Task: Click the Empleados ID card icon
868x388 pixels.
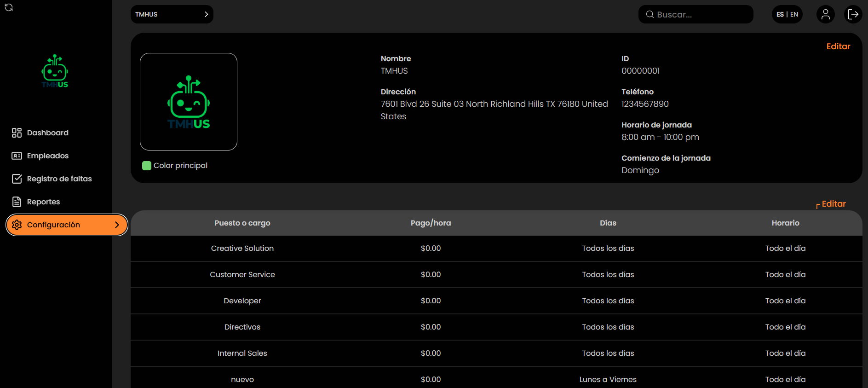Action: coord(17,156)
